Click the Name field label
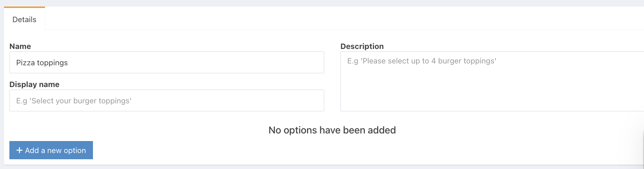Image resolution: width=644 pixels, height=169 pixels. (x=20, y=46)
